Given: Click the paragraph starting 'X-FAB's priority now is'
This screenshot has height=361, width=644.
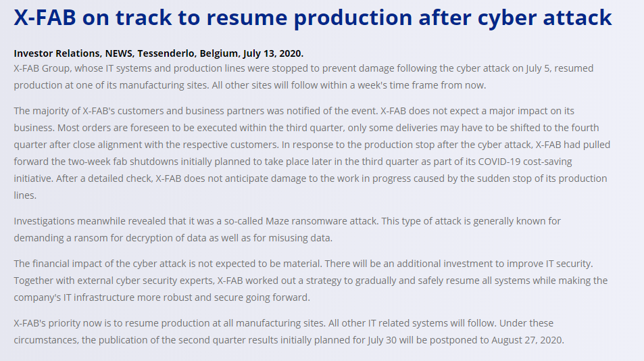Looking at the screenshot, I should 289,332.
